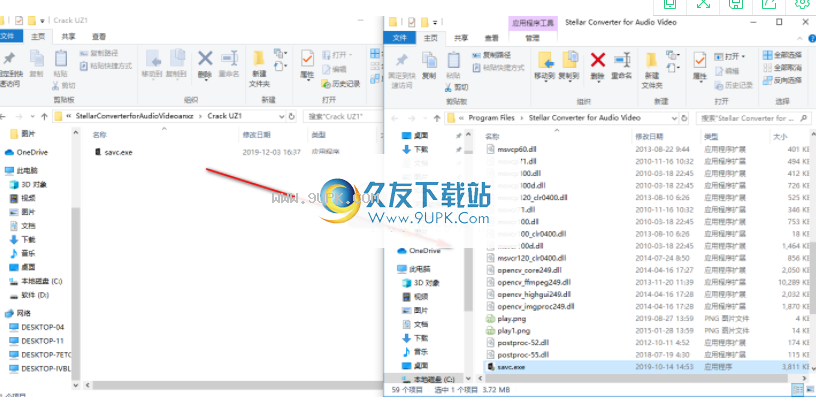
Task: Click Move to (移动到) in Stellar Converter window
Action: [x=545, y=66]
